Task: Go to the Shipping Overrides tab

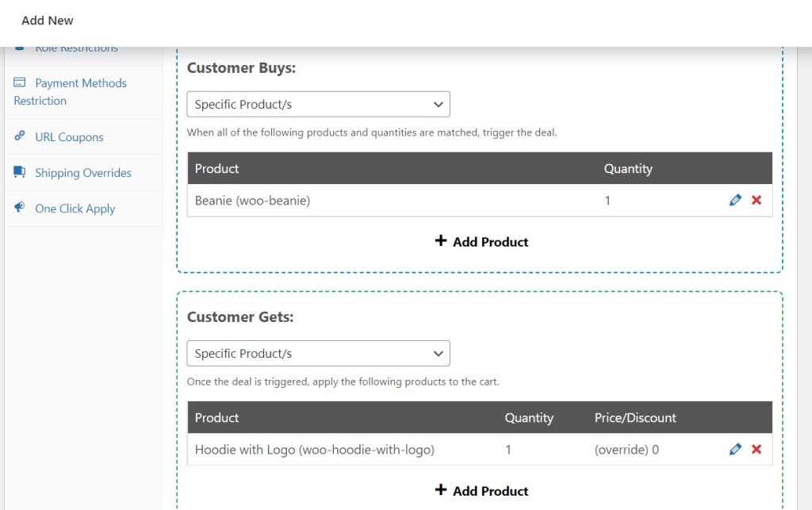Action: tap(82, 173)
